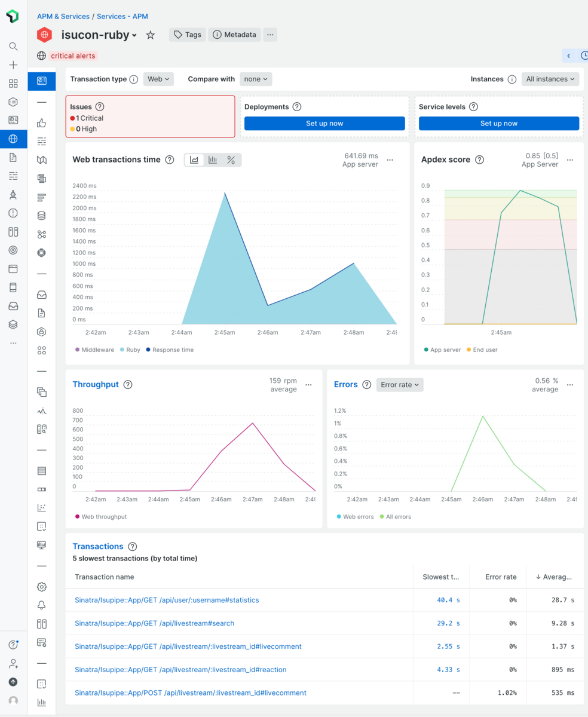This screenshot has width=588, height=717.
Task: Click the thumbs-up icon in service sidebar
Action: click(42, 123)
